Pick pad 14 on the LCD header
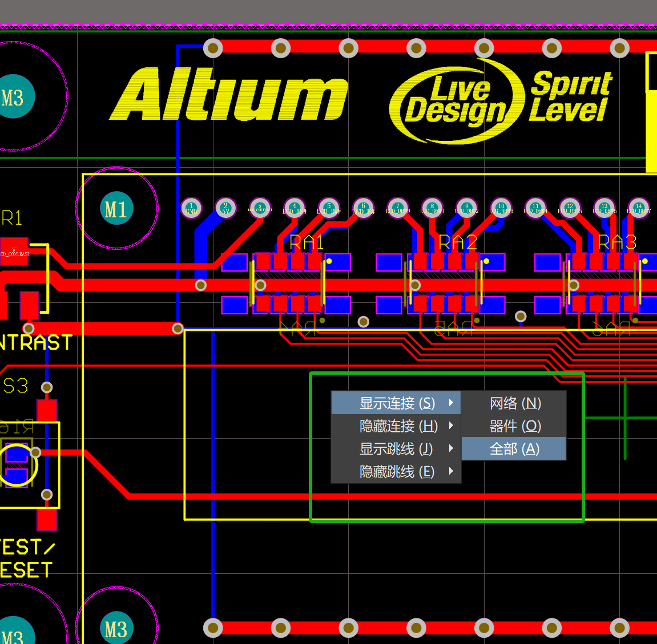Screen dimensions: 657x644 pos(639,208)
